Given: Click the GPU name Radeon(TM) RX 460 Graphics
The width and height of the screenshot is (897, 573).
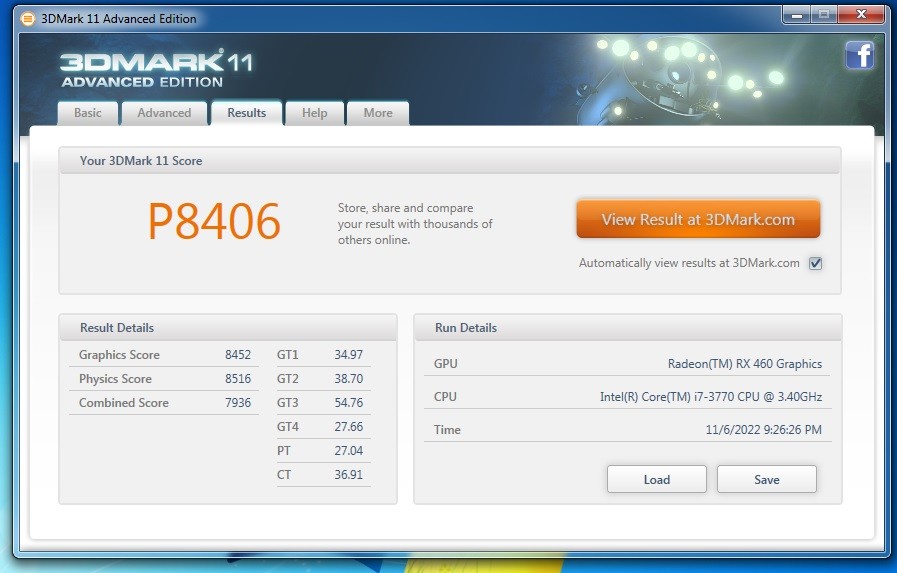Looking at the screenshot, I should 745,364.
